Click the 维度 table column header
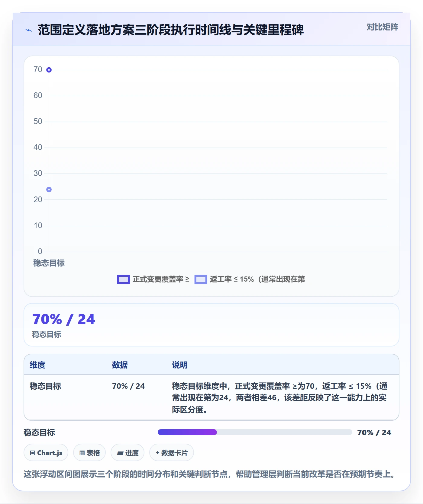Viewport: 423px width, 504px height. click(37, 365)
